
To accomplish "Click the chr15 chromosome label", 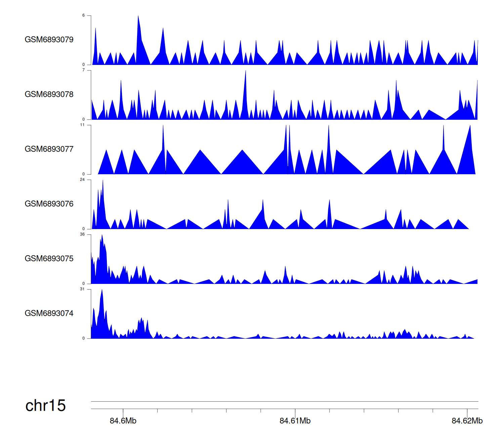I will tap(45, 406).
